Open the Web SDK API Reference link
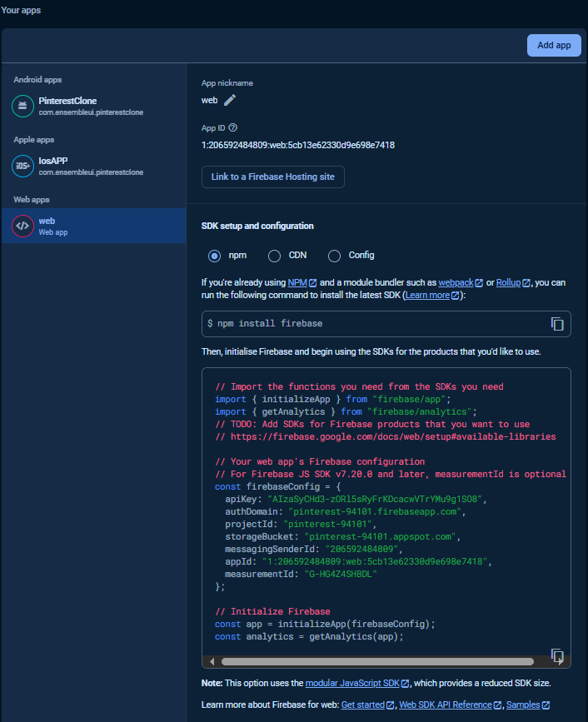 tap(445, 705)
